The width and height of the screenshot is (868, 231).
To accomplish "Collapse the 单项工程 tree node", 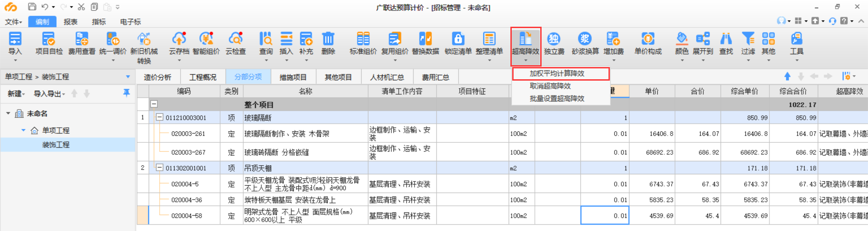I will coord(24,130).
